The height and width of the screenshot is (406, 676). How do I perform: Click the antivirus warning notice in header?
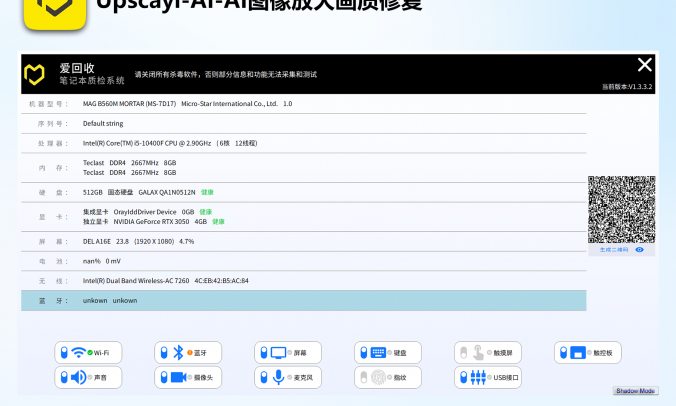point(225,75)
